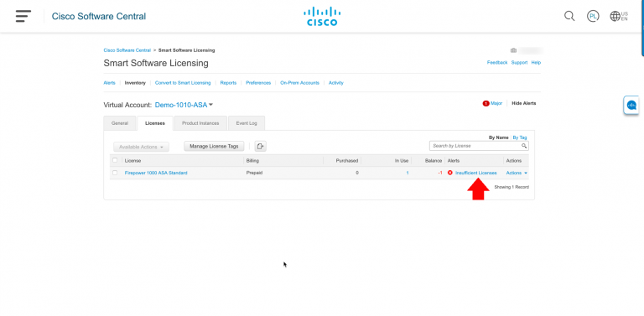The width and height of the screenshot is (644, 316).
Task: Click the Feedback link
Action: point(497,62)
